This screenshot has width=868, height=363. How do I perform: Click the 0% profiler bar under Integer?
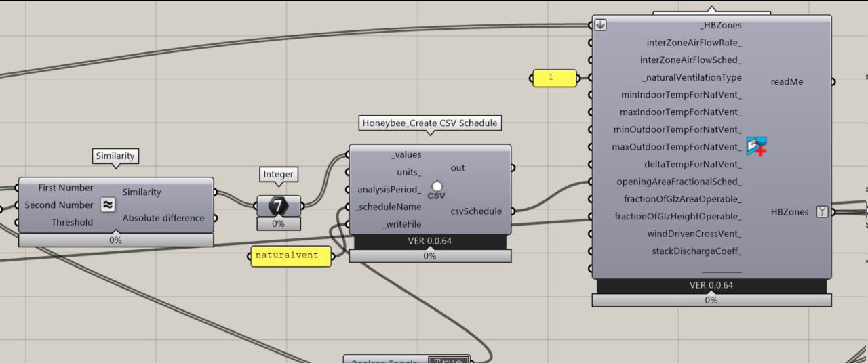[278, 223]
